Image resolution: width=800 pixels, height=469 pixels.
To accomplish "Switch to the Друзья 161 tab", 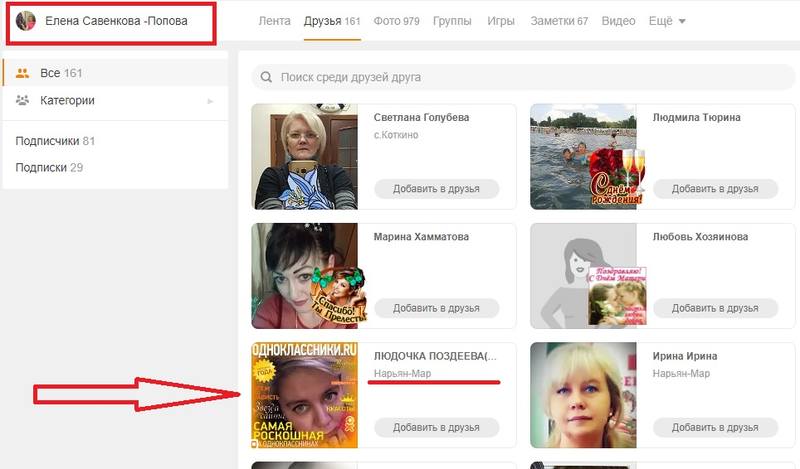I will tap(332, 21).
